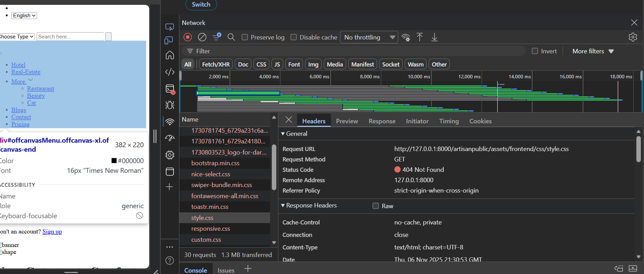Viewport: 644px width, 274px height.
Task: Check the Invert filter checkbox
Action: coord(535,51)
